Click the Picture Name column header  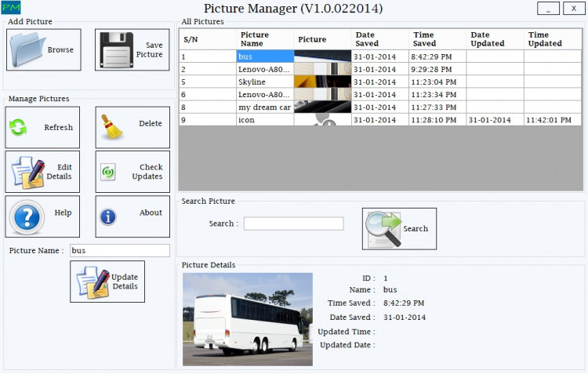pos(265,39)
